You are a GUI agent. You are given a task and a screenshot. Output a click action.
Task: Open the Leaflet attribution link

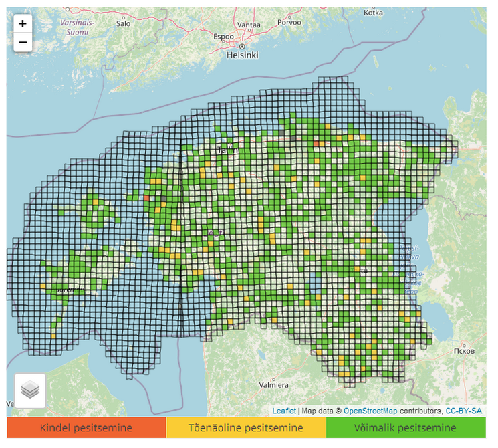pos(283,411)
